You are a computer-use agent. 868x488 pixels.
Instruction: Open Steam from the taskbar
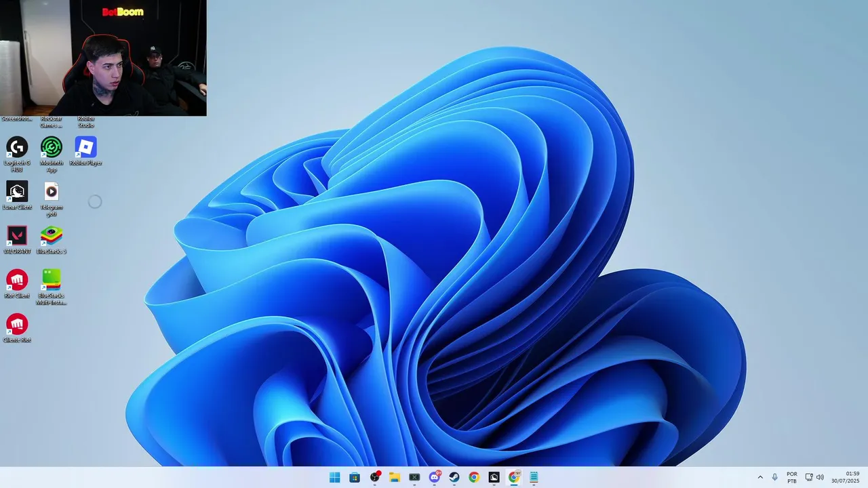[454, 477]
